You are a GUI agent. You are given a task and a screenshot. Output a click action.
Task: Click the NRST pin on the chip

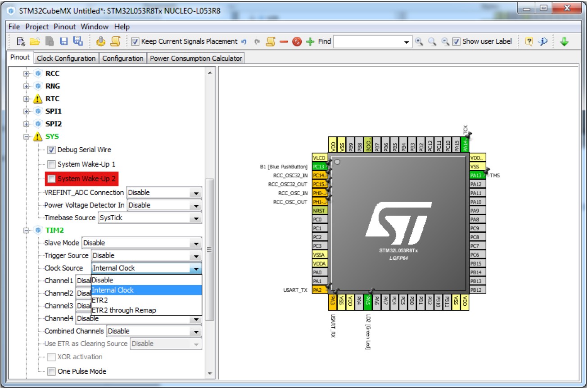(x=320, y=211)
